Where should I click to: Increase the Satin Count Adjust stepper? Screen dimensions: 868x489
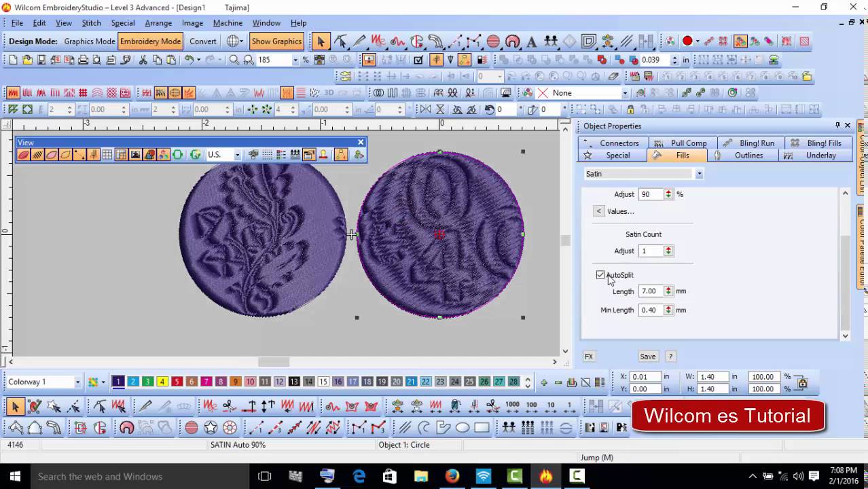pos(668,249)
